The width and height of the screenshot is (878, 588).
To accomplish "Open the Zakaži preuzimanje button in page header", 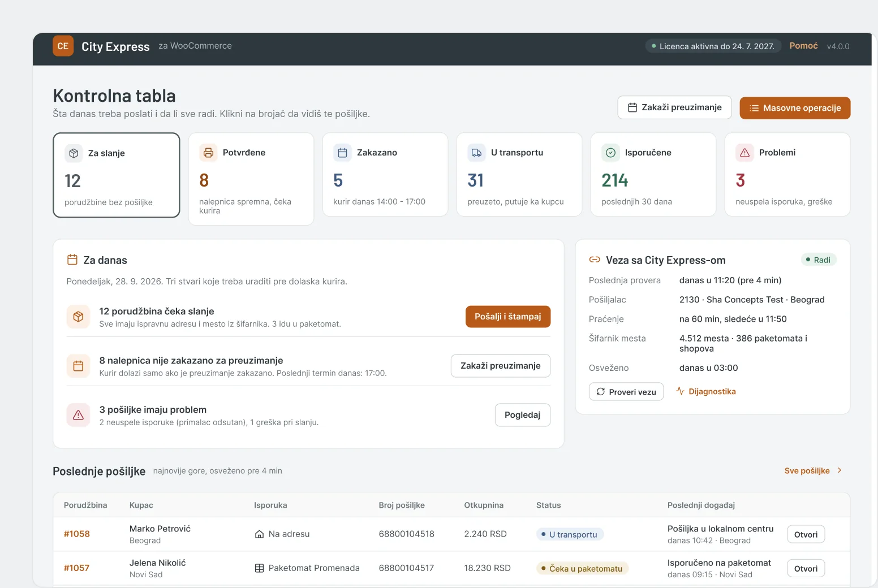I will click(x=674, y=107).
